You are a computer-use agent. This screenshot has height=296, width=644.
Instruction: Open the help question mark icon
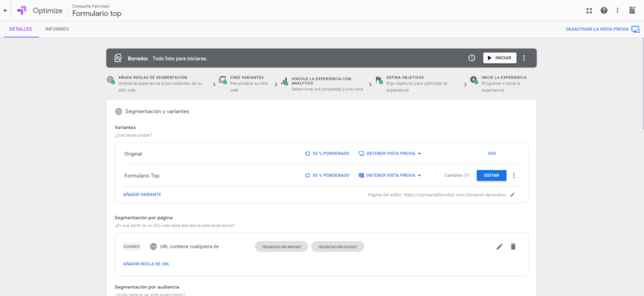604,11
